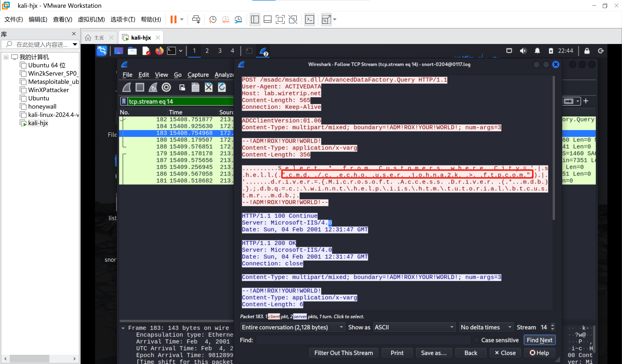Select the WinXPattacker VM in library
The height and width of the screenshot is (364, 622).
(x=48, y=90)
